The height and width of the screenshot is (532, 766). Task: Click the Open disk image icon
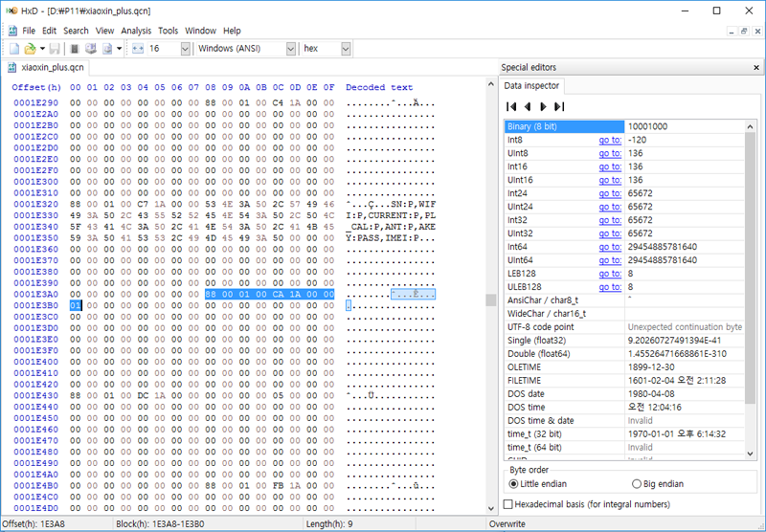coord(107,48)
